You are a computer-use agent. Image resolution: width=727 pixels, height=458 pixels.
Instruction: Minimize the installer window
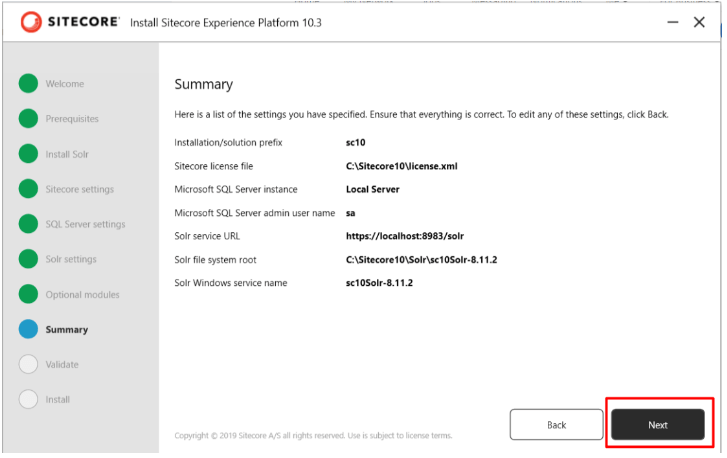[x=667, y=22]
